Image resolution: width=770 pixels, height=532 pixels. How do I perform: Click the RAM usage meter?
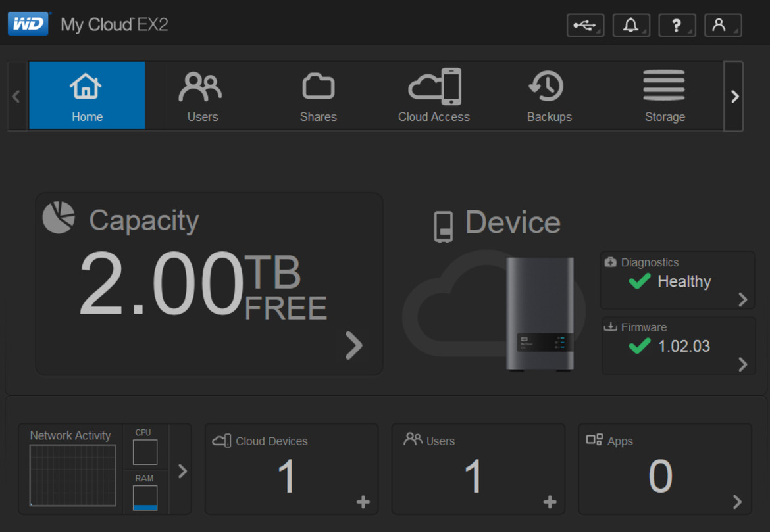tap(145, 498)
